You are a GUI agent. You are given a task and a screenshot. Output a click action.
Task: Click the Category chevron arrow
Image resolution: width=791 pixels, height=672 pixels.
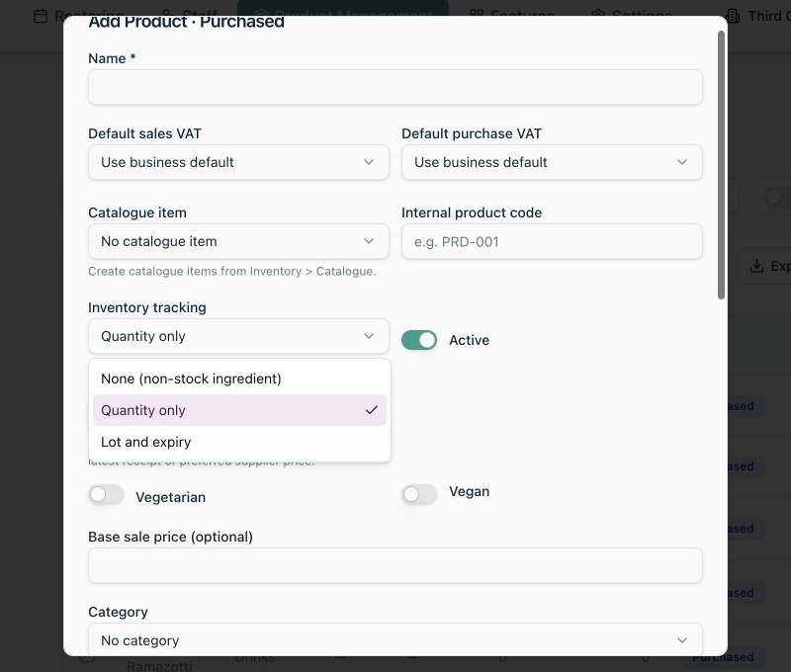(x=682, y=640)
